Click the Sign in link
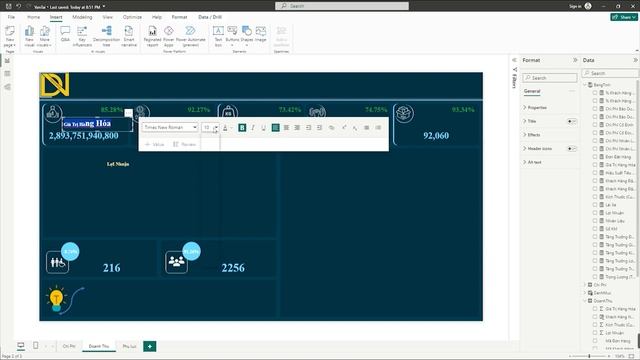The width and height of the screenshot is (640, 360). (575, 6)
